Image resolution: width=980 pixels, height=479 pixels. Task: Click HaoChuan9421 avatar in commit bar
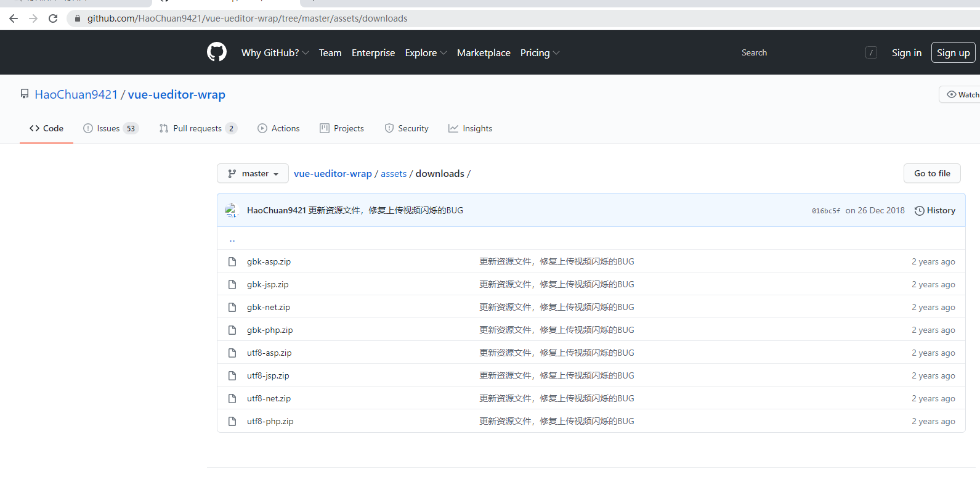[x=232, y=210]
